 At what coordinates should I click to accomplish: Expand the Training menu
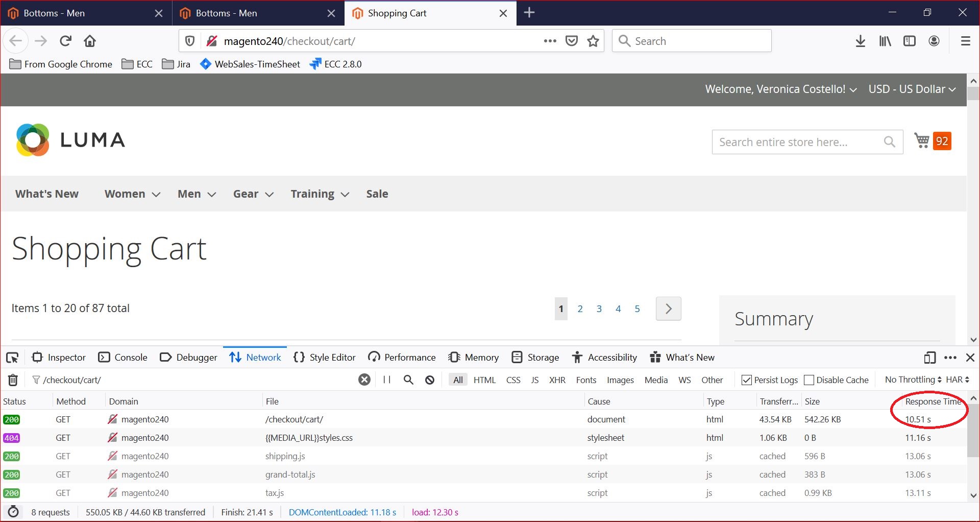(x=320, y=194)
